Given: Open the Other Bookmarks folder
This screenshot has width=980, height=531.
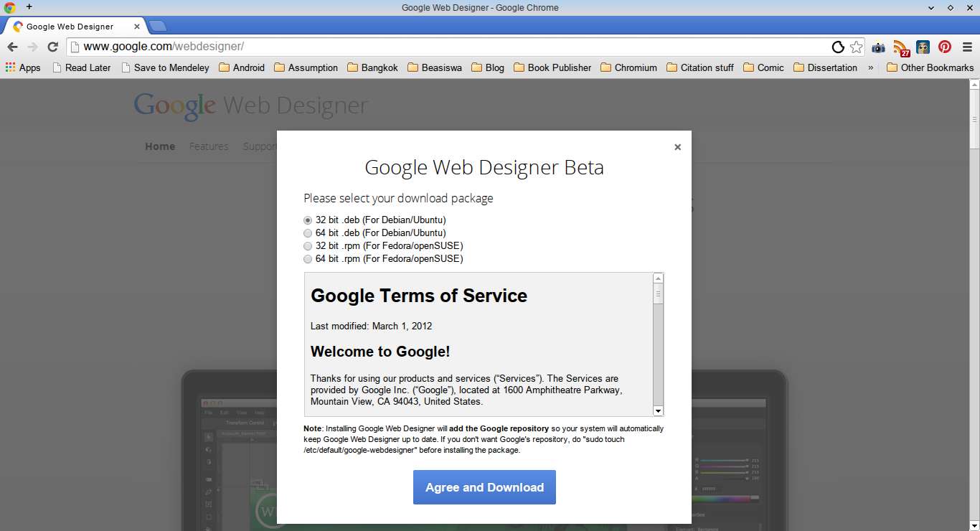Looking at the screenshot, I should click(930, 67).
